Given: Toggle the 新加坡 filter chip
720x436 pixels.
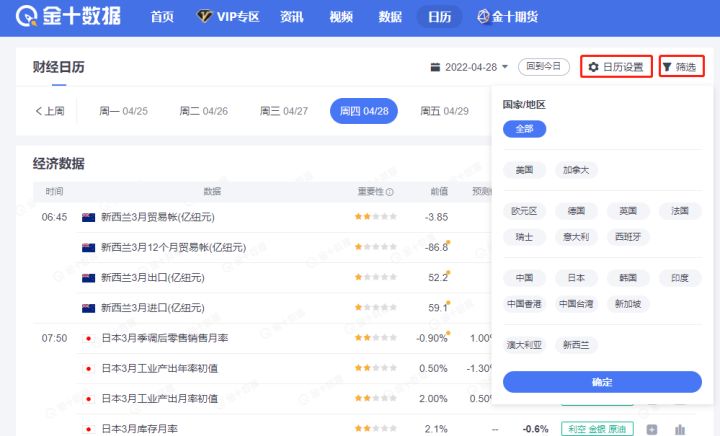Looking at the screenshot, I should tap(628, 304).
